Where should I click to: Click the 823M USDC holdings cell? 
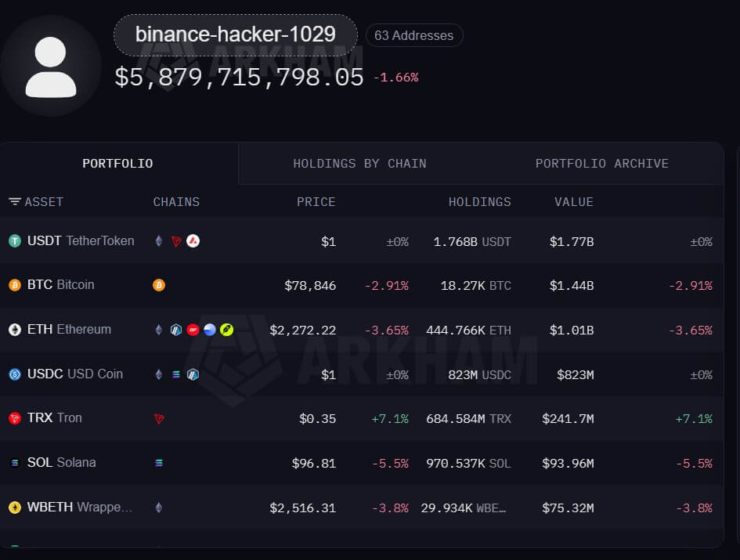point(479,375)
